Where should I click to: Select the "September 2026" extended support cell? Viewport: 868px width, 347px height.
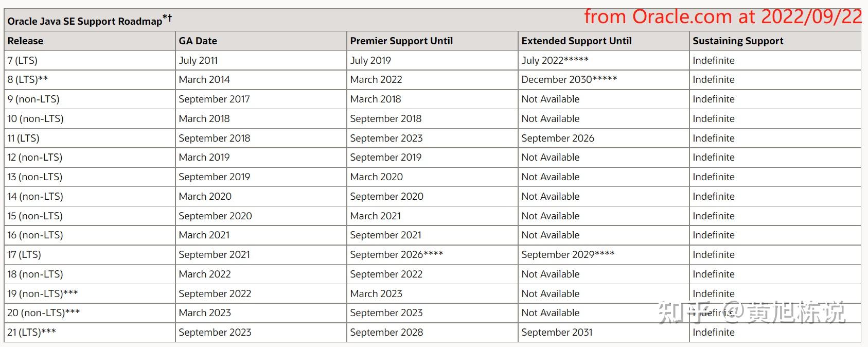point(558,138)
